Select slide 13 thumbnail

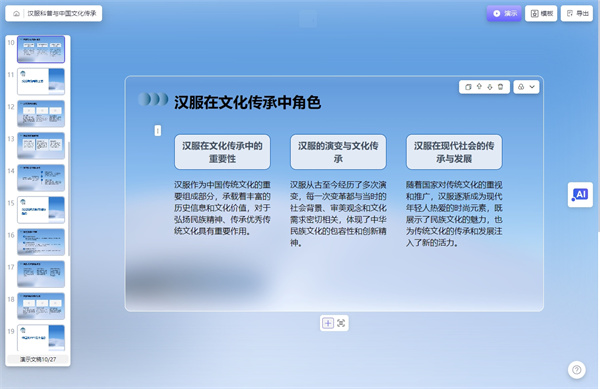click(41, 146)
